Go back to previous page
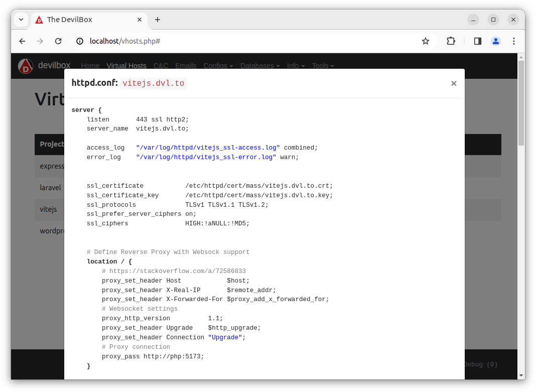Image resolution: width=536 pixels, height=392 pixels. [x=22, y=41]
